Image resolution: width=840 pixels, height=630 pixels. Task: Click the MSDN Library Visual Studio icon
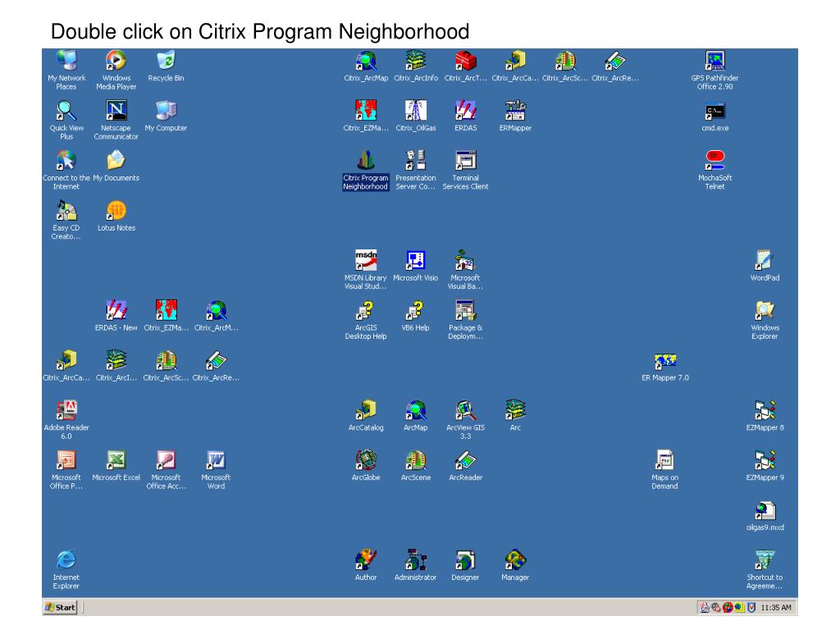point(366,260)
